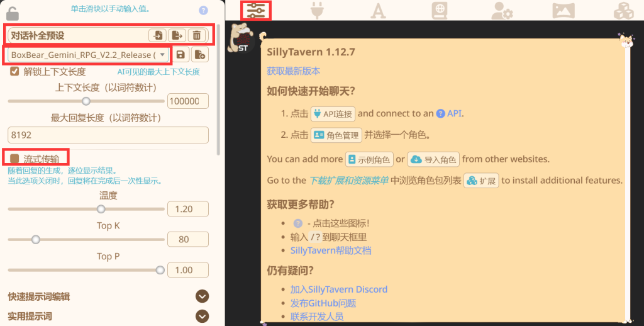Image resolution: width=644 pixels, height=326 pixels.
Task: Open the 加入SillyTavern Discord link
Action: 339,289
